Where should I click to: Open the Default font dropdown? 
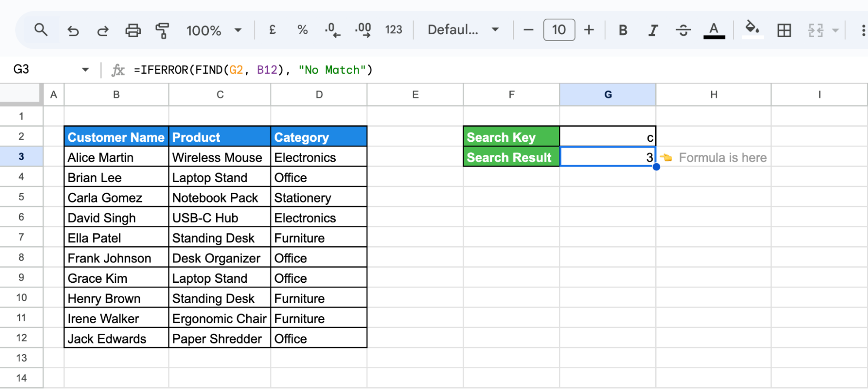coord(463,30)
